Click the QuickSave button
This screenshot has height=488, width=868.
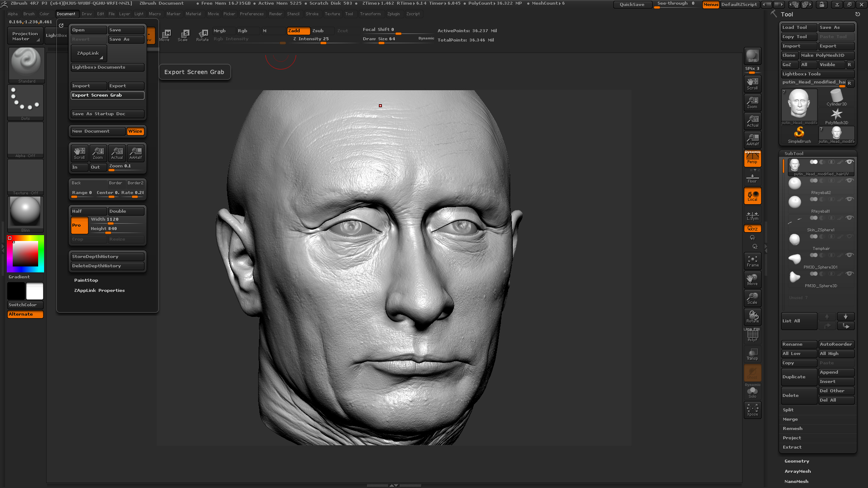tap(632, 5)
